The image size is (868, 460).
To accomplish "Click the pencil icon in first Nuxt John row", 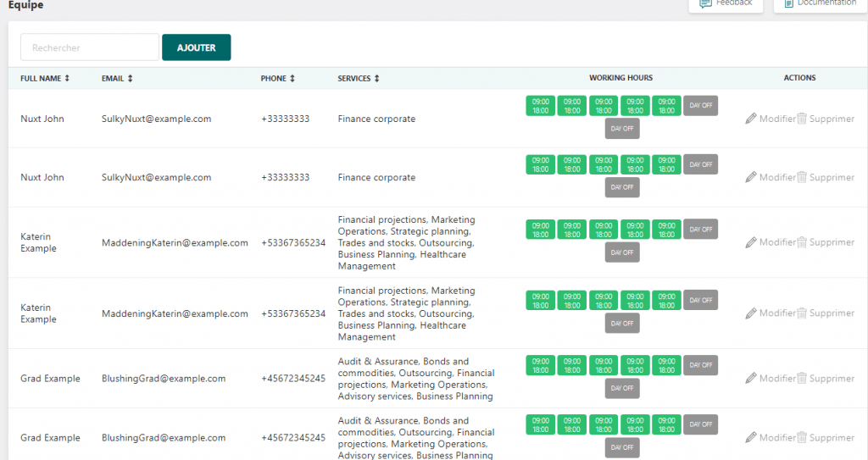I will click(x=750, y=119).
